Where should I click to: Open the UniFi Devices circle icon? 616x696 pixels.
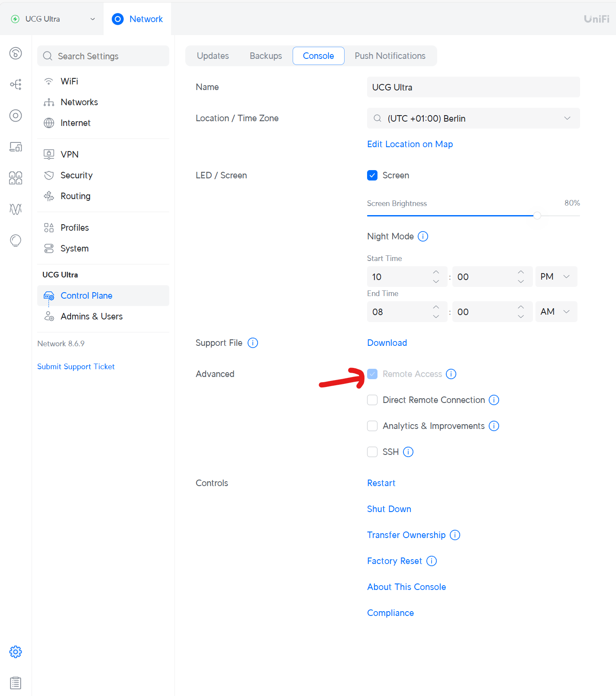point(16,116)
